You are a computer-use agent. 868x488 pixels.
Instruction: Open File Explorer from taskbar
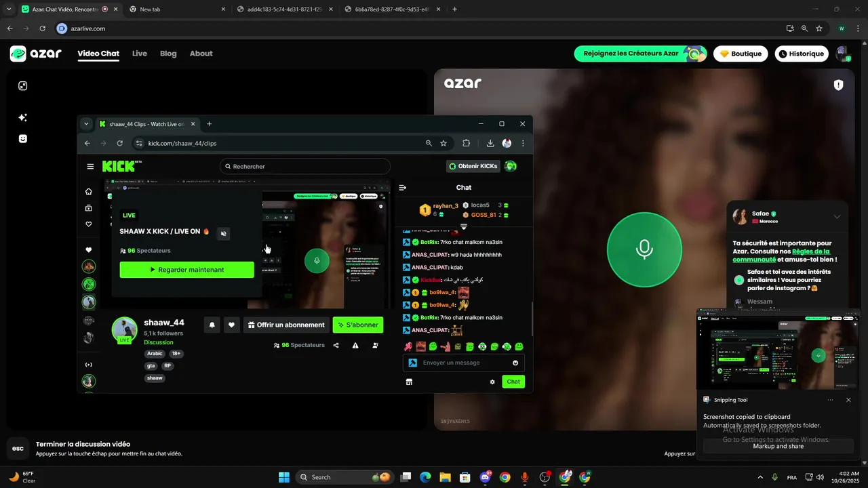445,477
